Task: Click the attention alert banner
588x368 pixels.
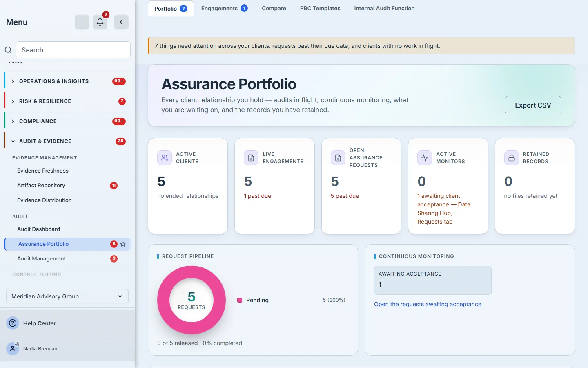Action: 361,46
